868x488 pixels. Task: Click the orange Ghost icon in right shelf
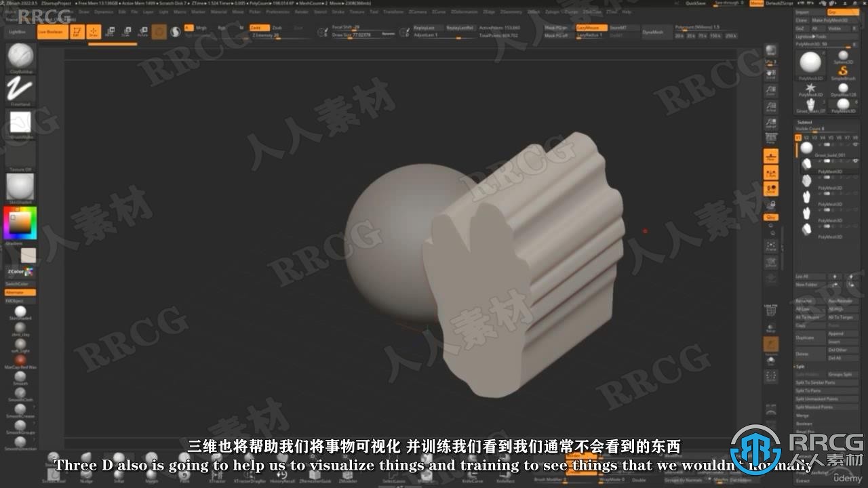770,344
